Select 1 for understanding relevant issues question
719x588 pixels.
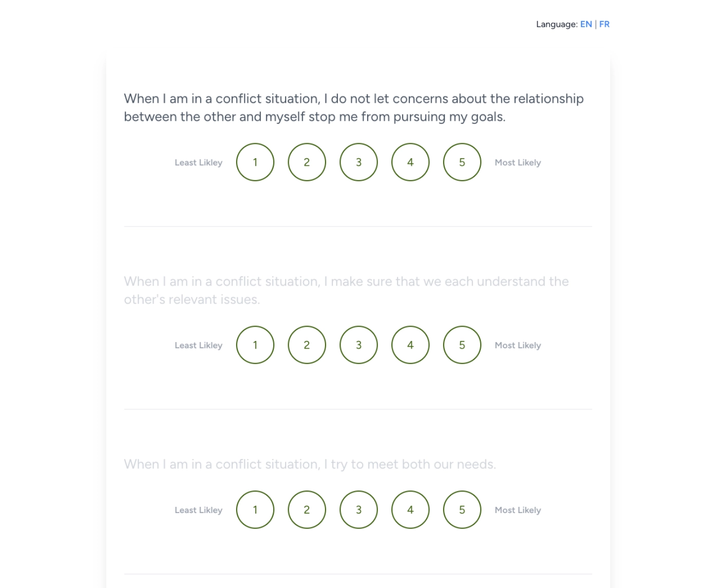(x=255, y=345)
